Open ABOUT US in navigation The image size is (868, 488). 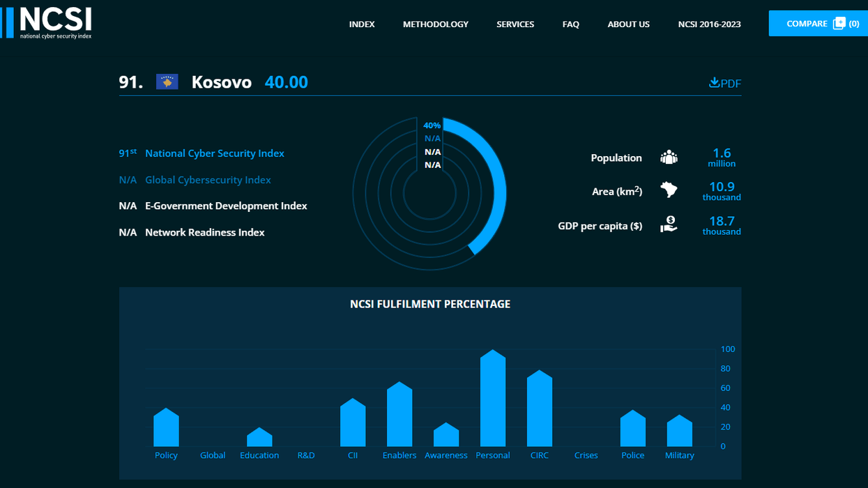tap(628, 24)
